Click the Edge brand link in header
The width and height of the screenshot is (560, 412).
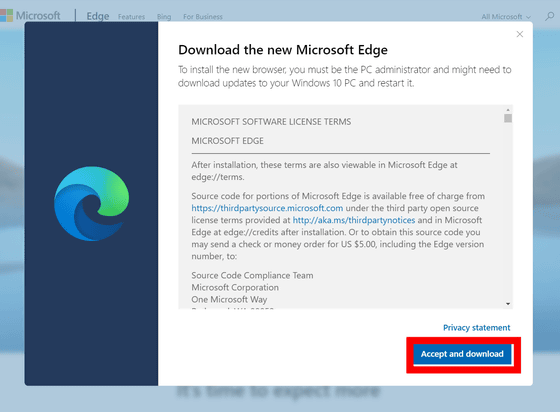(x=98, y=16)
